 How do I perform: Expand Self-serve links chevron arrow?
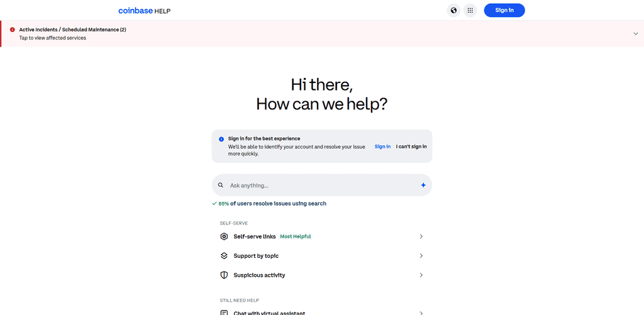pos(421,236)
